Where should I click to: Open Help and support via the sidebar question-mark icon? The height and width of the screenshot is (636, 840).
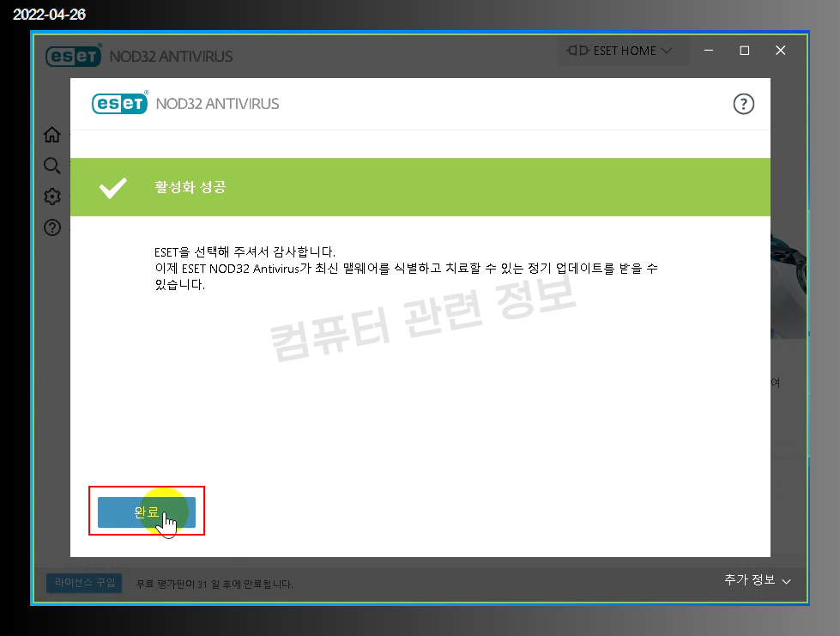(x=52, y=227)
